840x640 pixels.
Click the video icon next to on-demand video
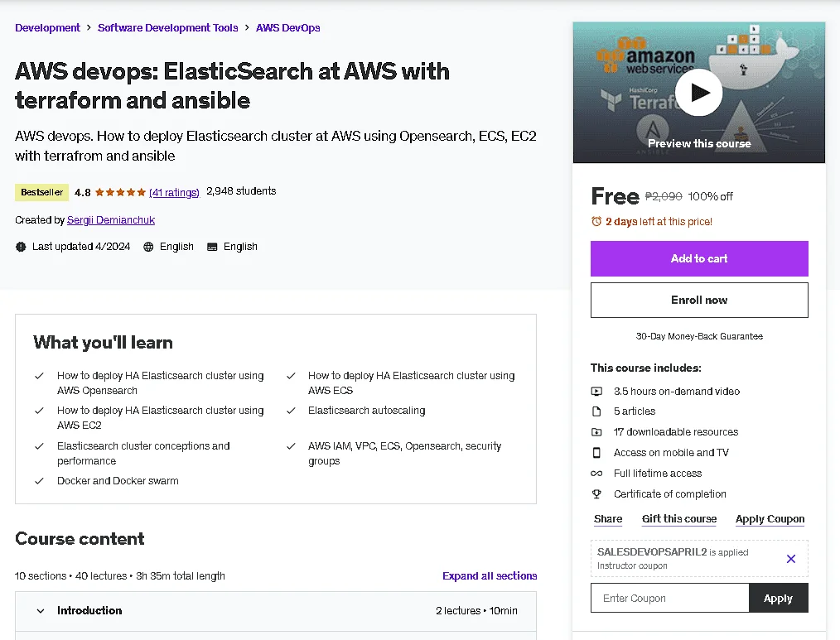[x=596, y=392]
